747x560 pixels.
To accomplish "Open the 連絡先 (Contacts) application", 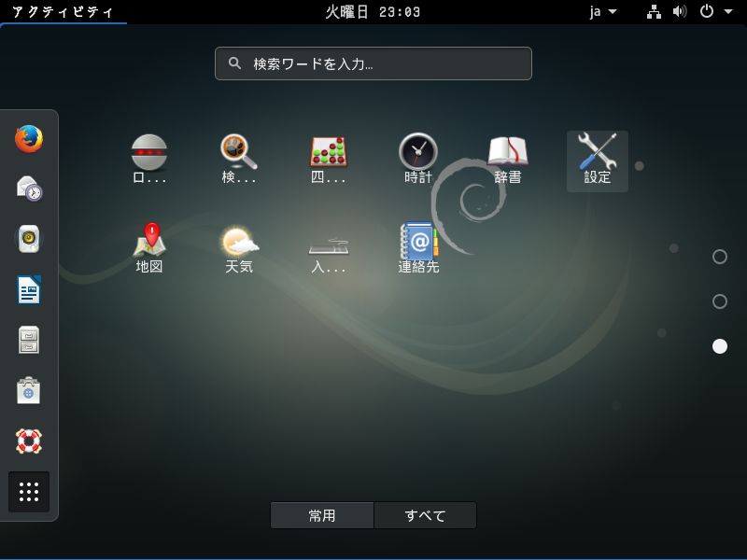I will 417,241.
